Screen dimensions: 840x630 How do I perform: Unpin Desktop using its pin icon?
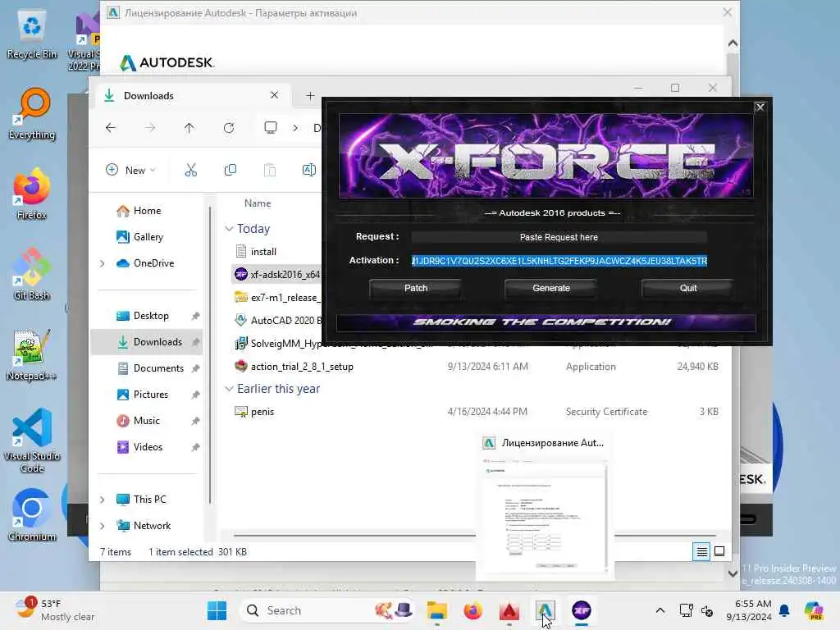click(x=195, y=316)
